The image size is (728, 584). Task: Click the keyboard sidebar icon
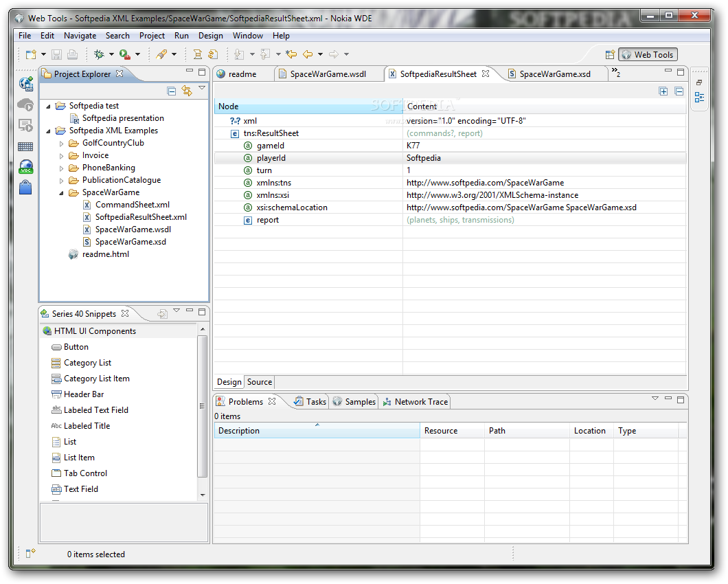pos(25,147)
